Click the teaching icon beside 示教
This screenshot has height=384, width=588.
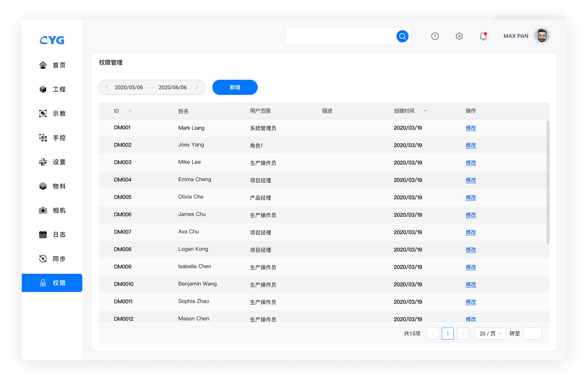tap(43, 113)
